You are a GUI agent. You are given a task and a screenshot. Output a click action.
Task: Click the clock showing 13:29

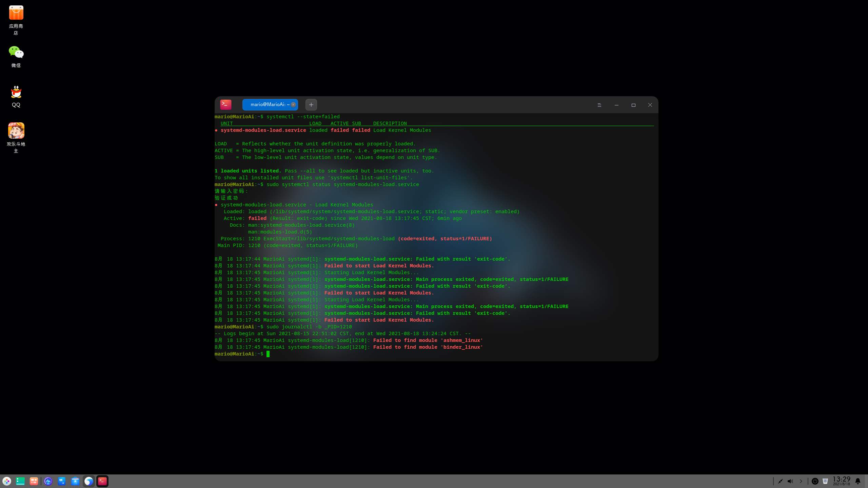click(842, 481)
